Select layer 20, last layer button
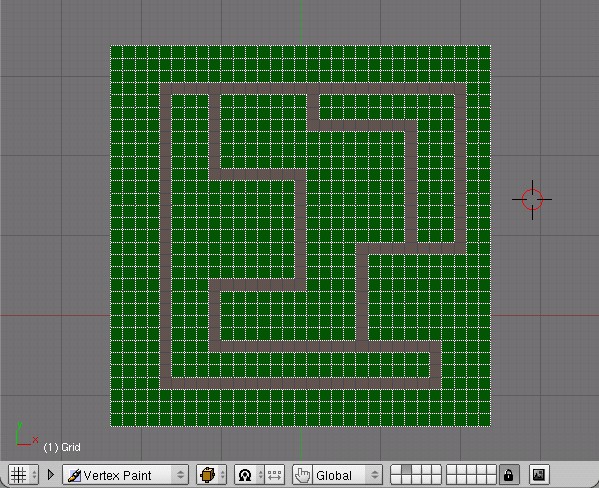This screenshot has height=488, width=599. (491, 479)
